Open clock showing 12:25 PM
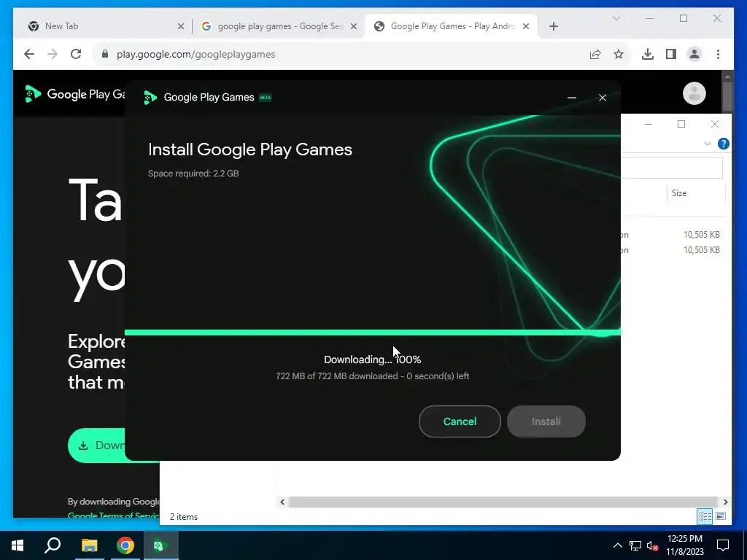The height and width of the screenshot is (560, 747). point(685,545)
